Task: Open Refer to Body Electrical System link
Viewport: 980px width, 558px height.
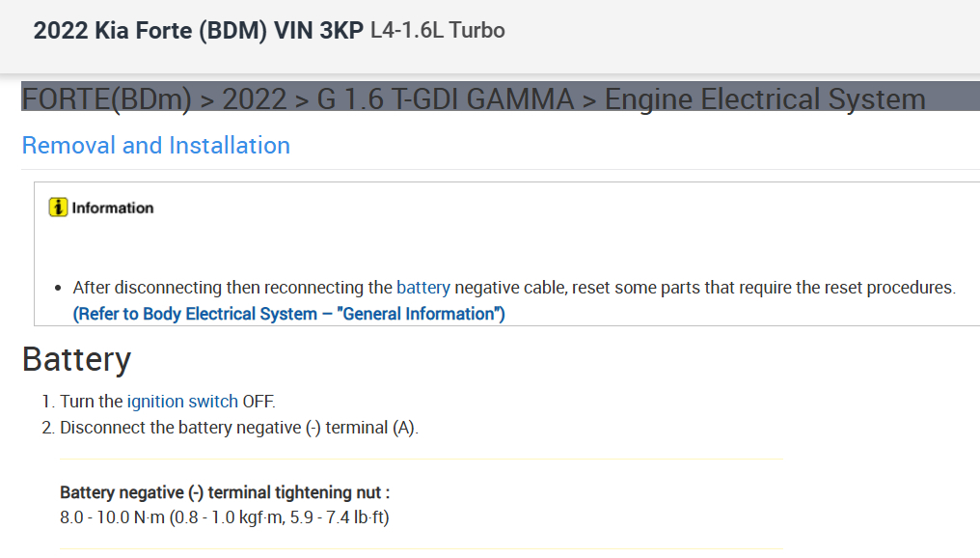Action: pos(288,314)
